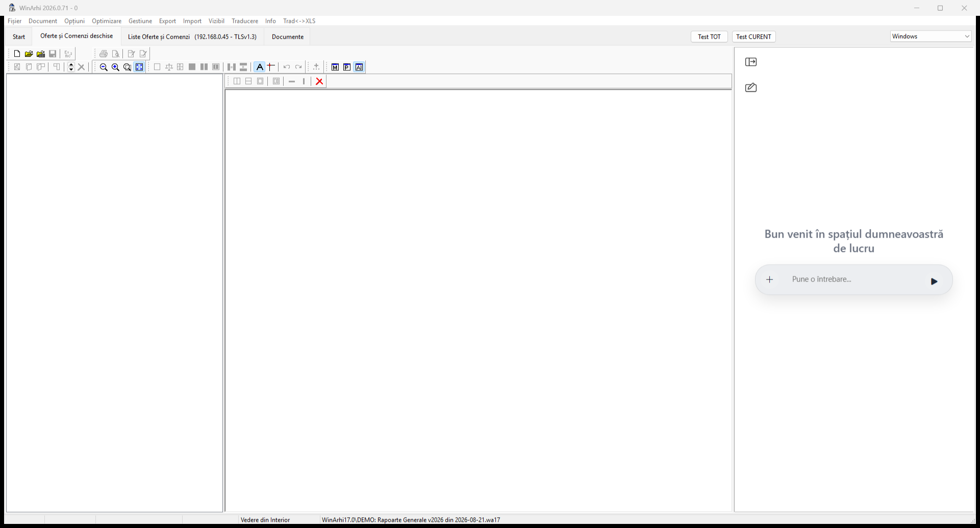
Task: Open the Fișier menu
Action: pos(14,21)
